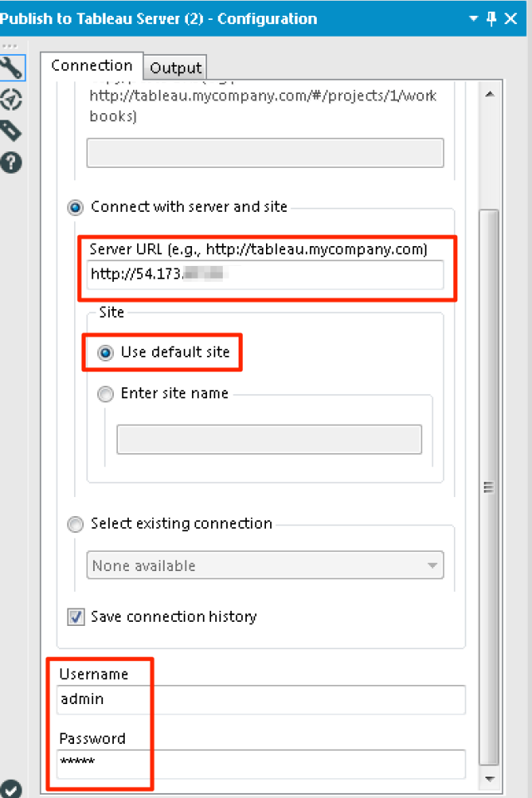The height and width of the screenshot is (798, 532).
Task: Open the wrench Configuration icon in sidebar
Action: 11,68
